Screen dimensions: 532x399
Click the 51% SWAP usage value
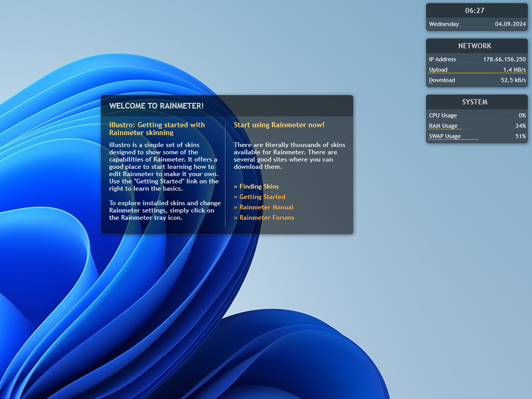[521, 136]
